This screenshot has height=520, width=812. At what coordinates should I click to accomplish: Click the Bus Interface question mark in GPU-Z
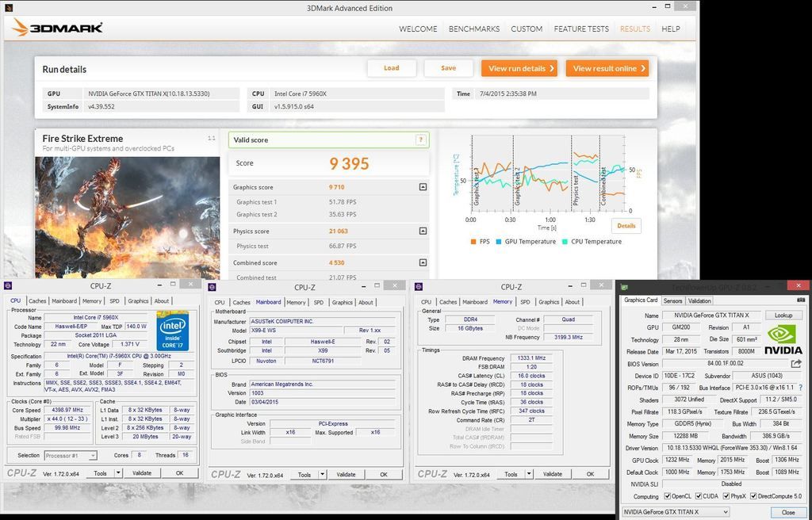(x=801, y=388)
